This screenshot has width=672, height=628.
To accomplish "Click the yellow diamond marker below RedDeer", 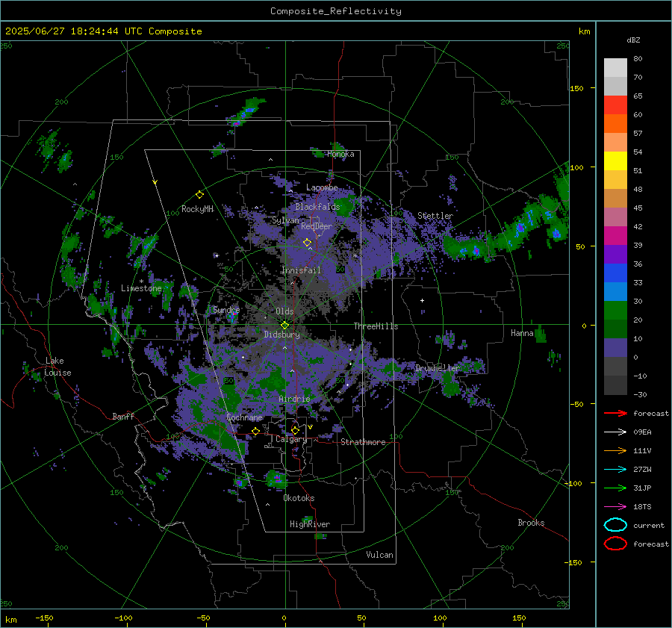I will pyautogui.click(x=307, y=243).
